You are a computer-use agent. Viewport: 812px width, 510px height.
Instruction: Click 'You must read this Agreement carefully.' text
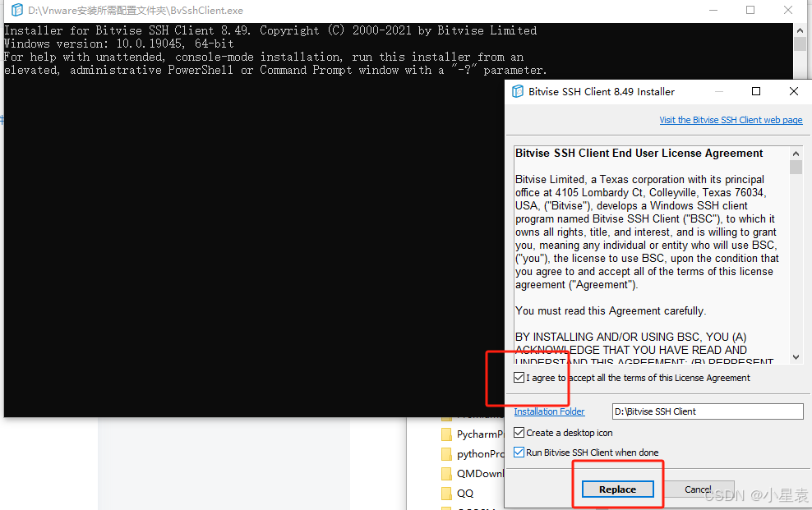(611, 311)
